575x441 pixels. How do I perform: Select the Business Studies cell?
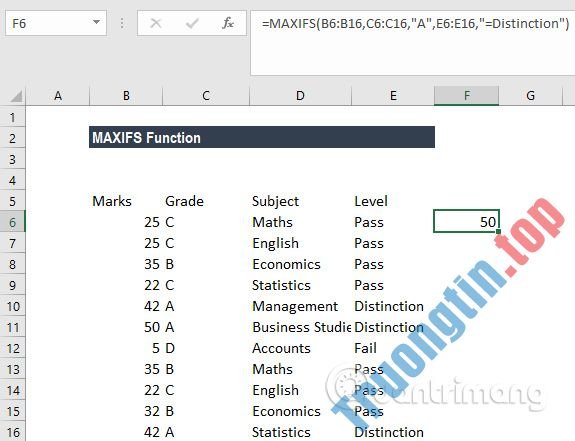tap(300, 327)
